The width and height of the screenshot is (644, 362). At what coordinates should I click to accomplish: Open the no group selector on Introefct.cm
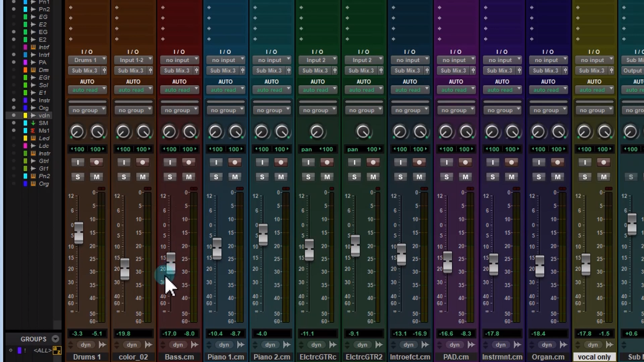click(x=409, y=110)
